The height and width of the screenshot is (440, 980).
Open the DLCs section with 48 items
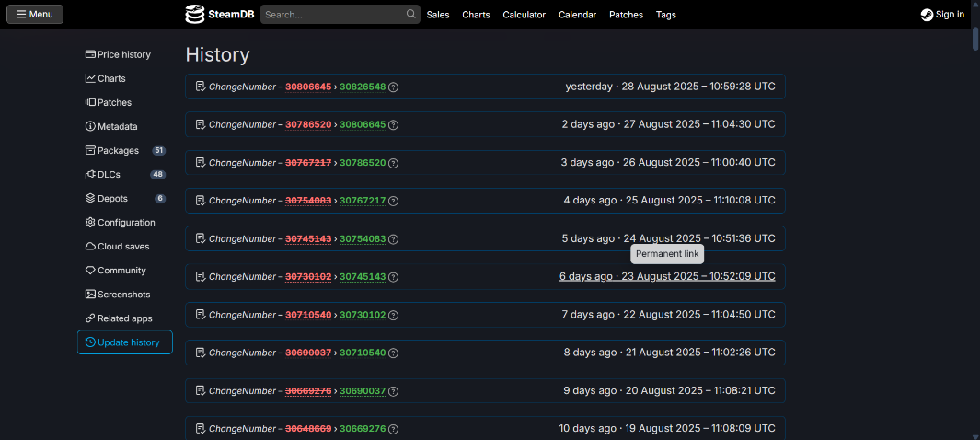click(109, 174)
